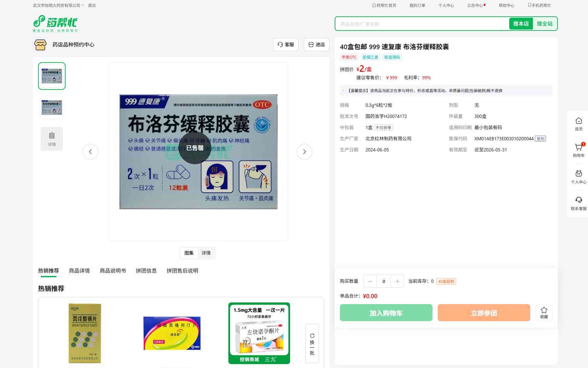Select the second product thumbnail

click(x=52, y=107)
